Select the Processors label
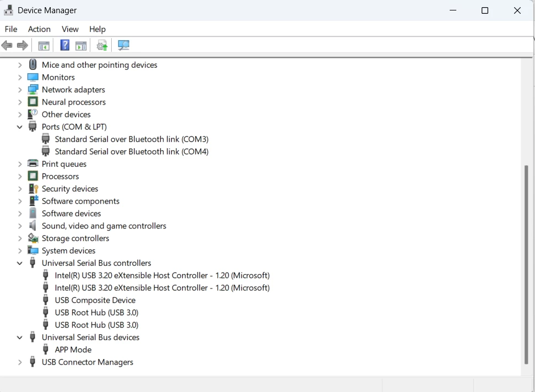Screen dimensions: 535x392 click(x=60, y=176)
